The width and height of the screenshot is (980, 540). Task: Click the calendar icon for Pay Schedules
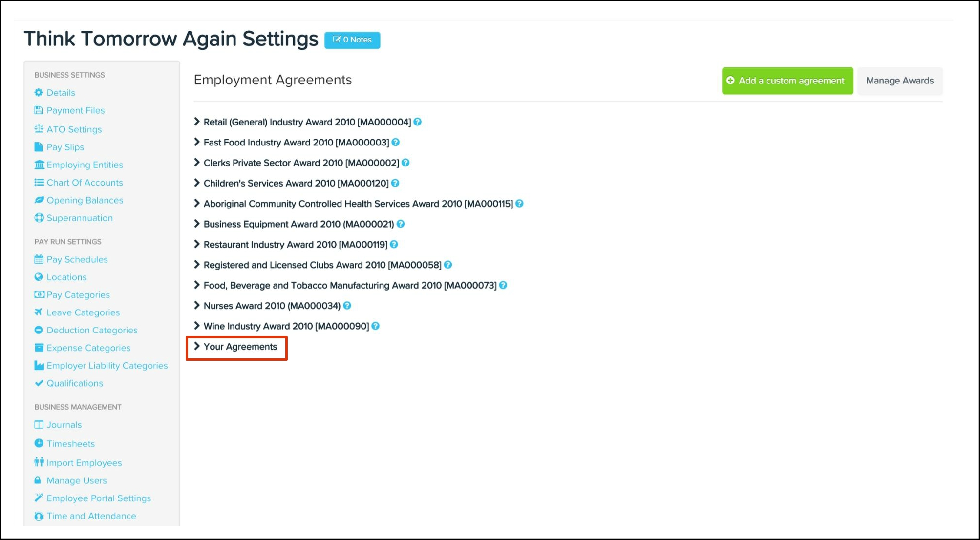tap(39, 259)
